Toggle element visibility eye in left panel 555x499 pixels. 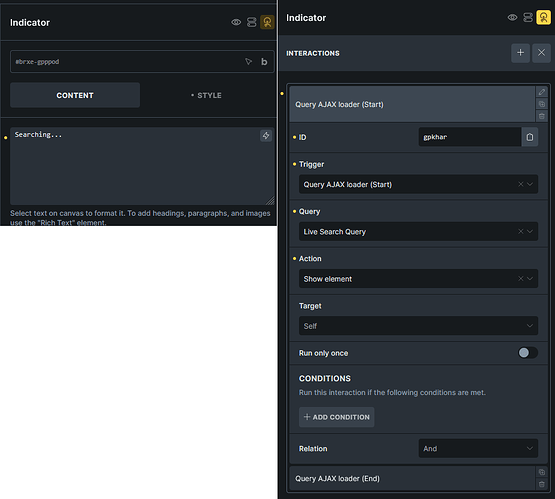point(236,22)
